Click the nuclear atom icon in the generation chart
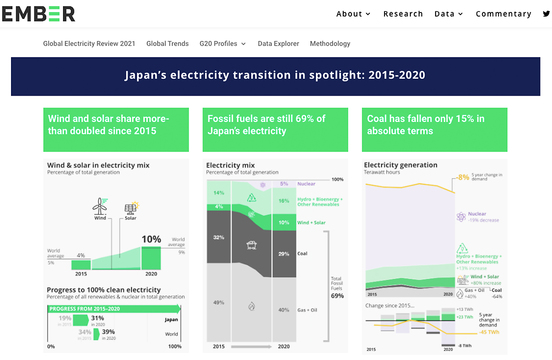552x360 pixels. tap(461, 216)
